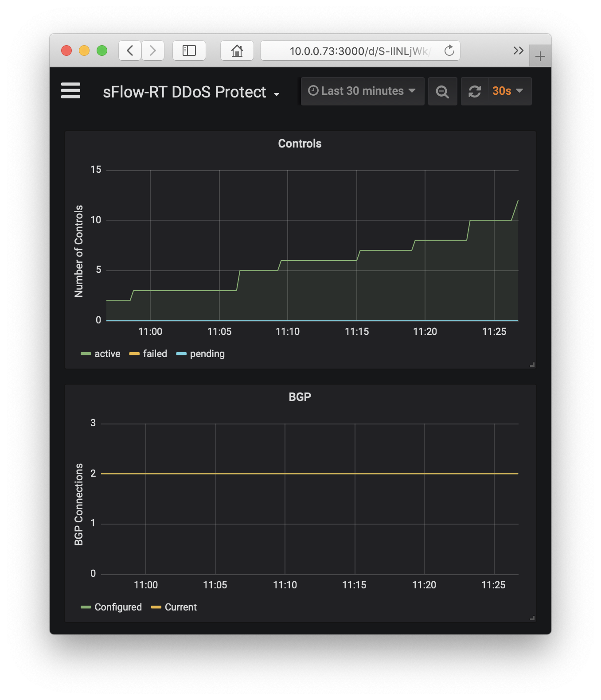The height and width of the screenshot is (700, 601).
Task: Go to the browser home page
Action: tap(237, 51)
